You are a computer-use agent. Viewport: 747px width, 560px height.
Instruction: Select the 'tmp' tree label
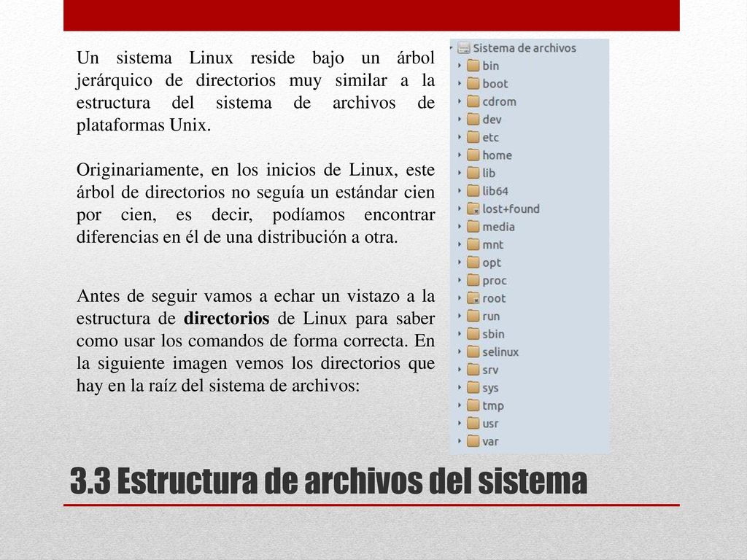click(493, 405)
